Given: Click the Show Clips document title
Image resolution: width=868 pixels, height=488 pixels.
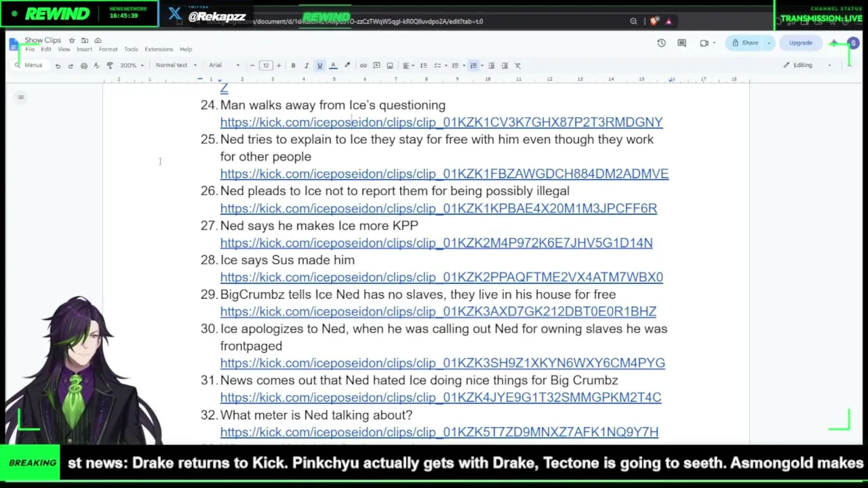Looking at the screenshot, I should tap(43, 41).
